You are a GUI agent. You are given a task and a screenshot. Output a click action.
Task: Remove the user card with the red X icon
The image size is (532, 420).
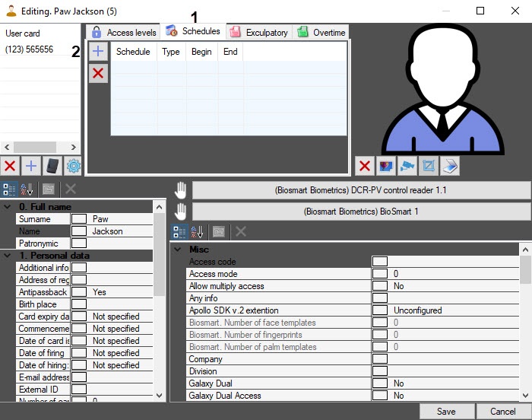pyautogui.click(x=10, y=166)
